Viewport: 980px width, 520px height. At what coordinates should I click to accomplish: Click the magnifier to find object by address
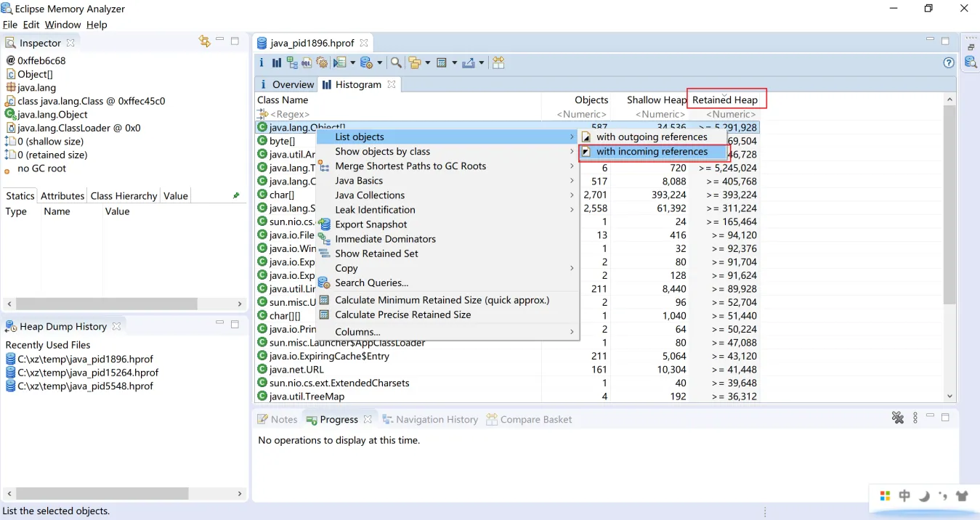396,62
